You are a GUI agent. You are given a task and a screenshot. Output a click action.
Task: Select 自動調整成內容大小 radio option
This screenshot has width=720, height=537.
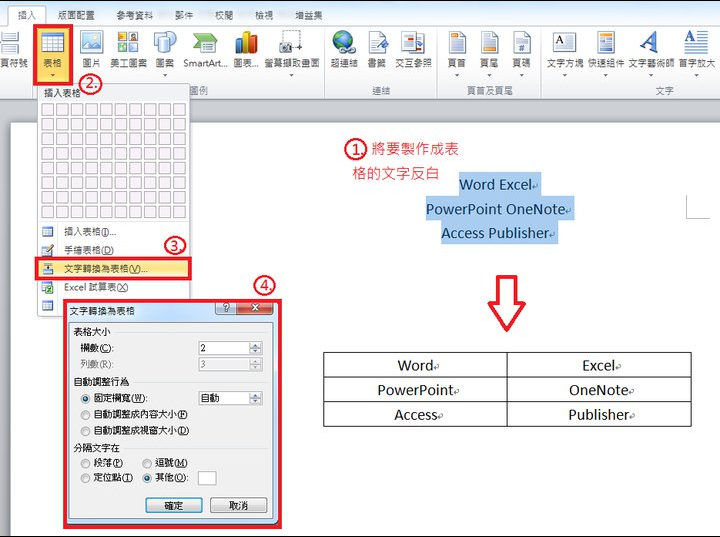pos(85,415)
